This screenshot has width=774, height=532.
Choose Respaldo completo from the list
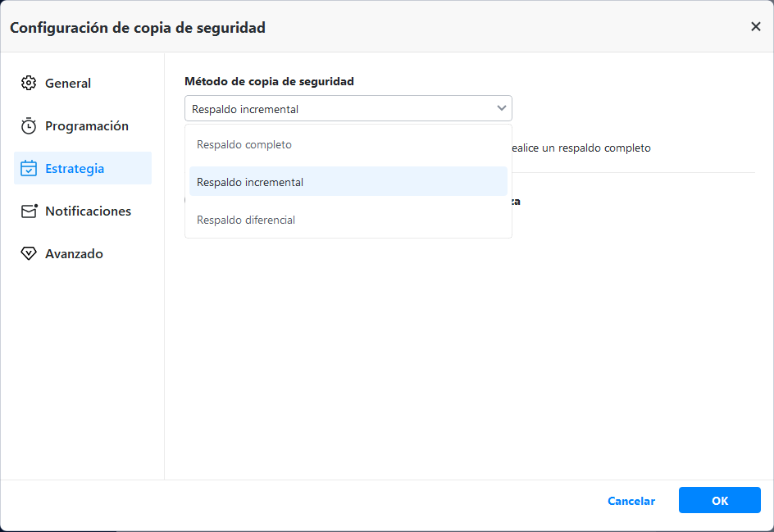[x=244, y=145]
